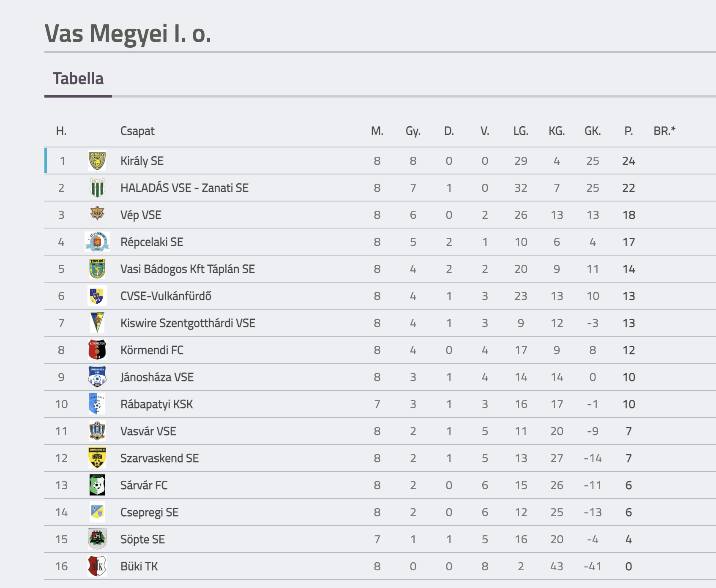The height and width of the screenshot is (588, 716).
Task: Click the Büki TK red-white crest
Action: point(97,566)
